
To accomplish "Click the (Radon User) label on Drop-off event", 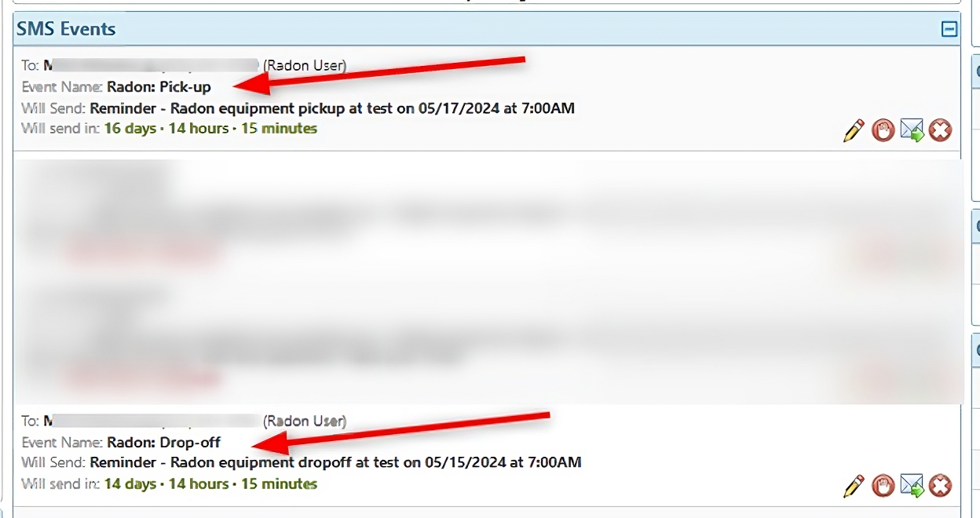I will (305, 421).
